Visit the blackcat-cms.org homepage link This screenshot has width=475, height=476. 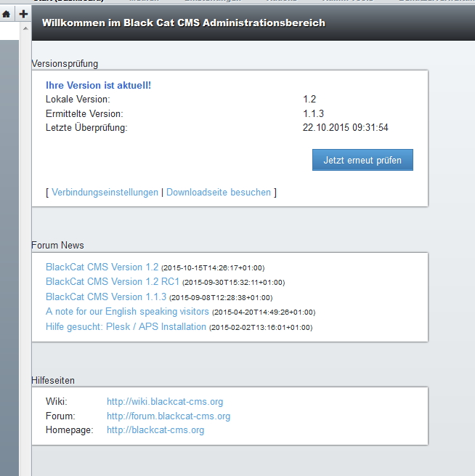click(155, 430)
